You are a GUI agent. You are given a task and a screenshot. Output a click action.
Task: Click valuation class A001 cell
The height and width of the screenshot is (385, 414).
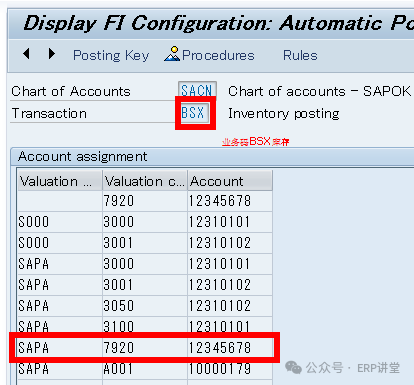pyautogui.click(x=145, y=369)
